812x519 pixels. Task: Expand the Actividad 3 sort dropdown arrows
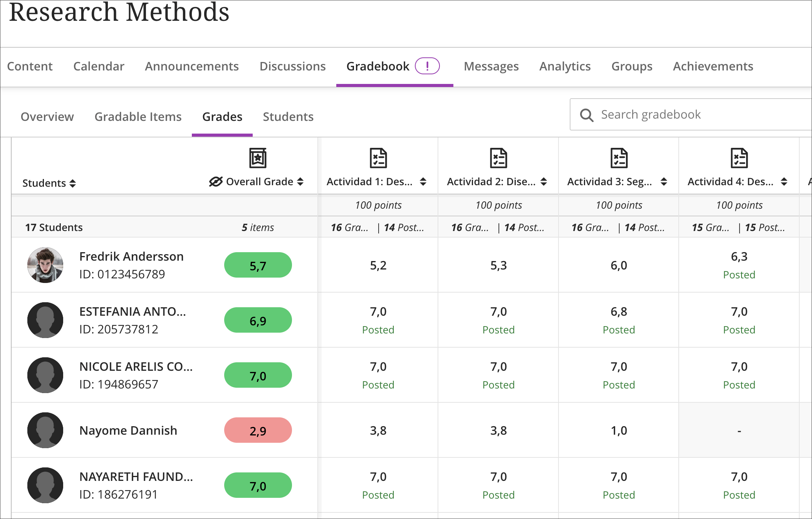click(664, 181)
